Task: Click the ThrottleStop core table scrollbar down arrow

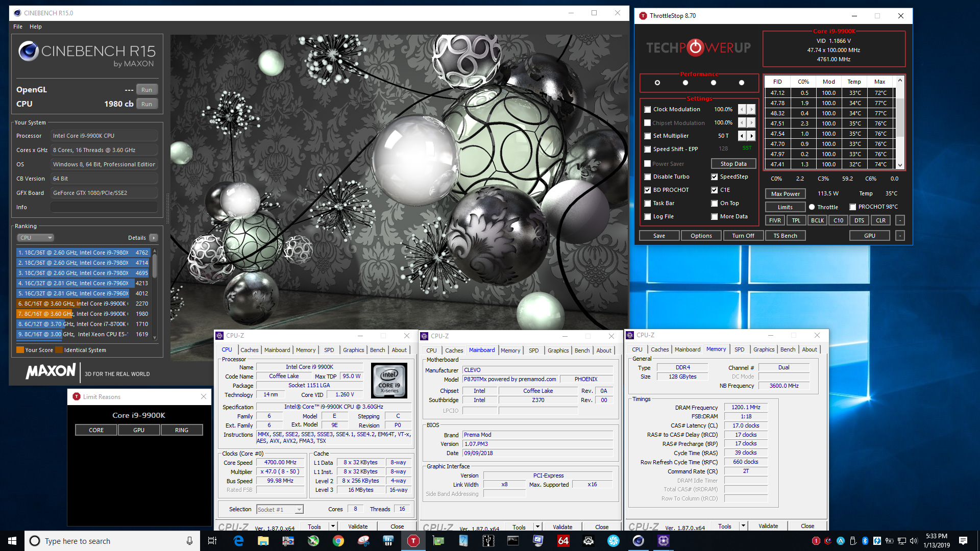Action: (x=900, y=165)
